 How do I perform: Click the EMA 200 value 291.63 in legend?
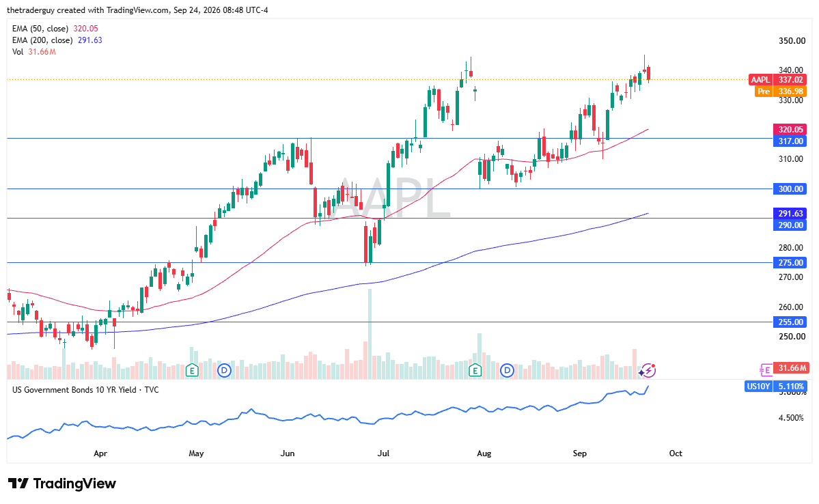click(90, 40)
